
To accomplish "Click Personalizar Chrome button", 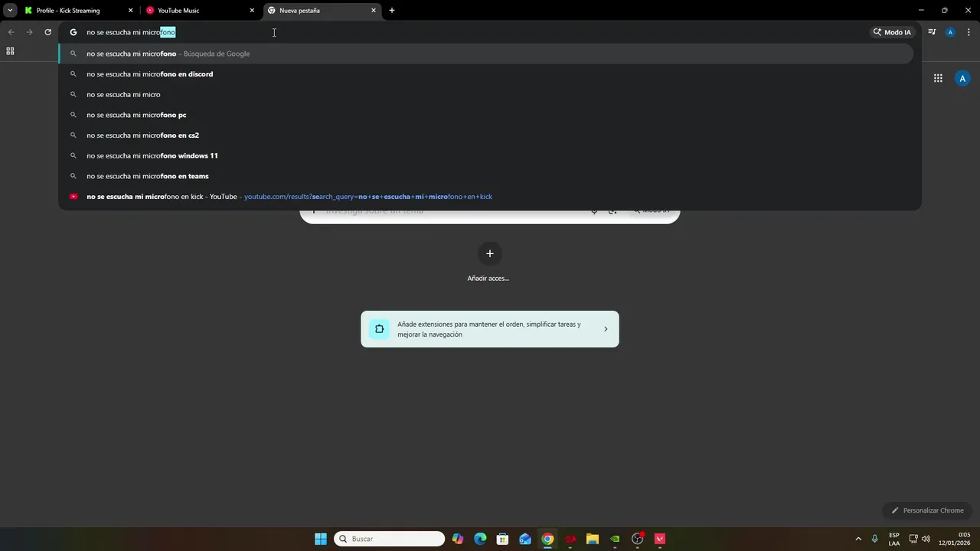I will click(927, 510).
